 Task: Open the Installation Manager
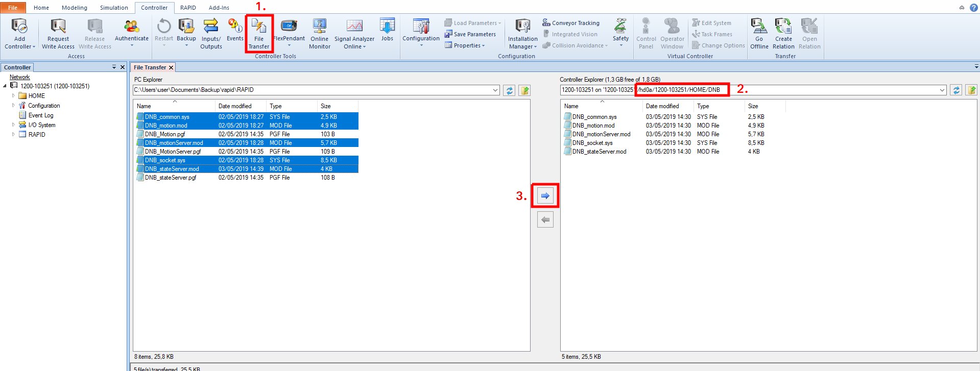(x=522, y=34)
